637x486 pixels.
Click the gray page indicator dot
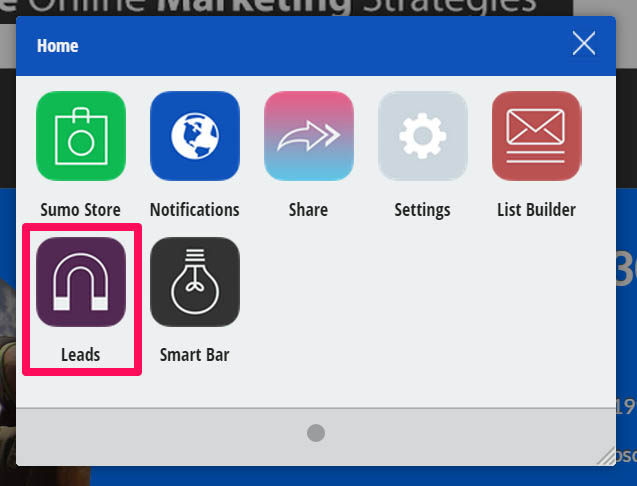tap(316, 433)
